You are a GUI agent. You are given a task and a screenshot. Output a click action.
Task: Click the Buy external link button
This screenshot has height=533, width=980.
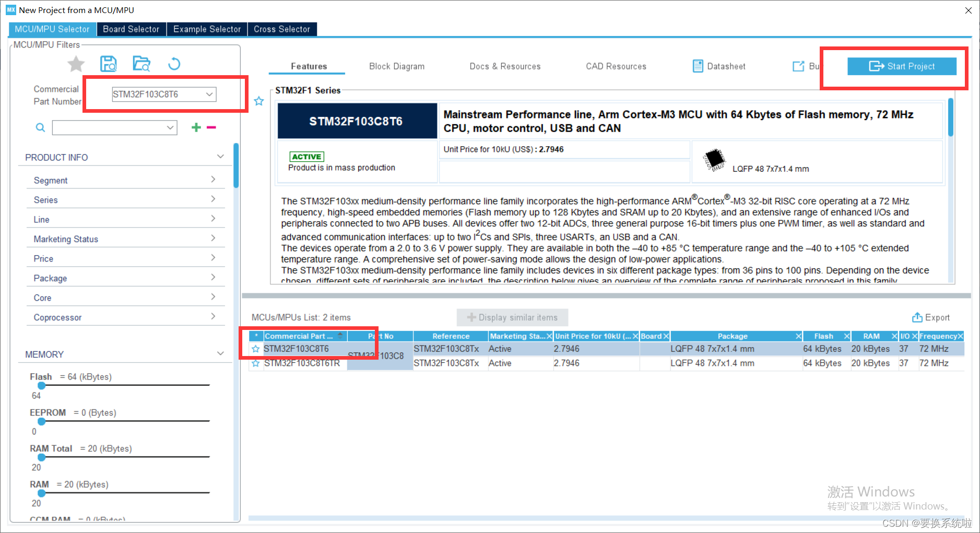[806, 66]
